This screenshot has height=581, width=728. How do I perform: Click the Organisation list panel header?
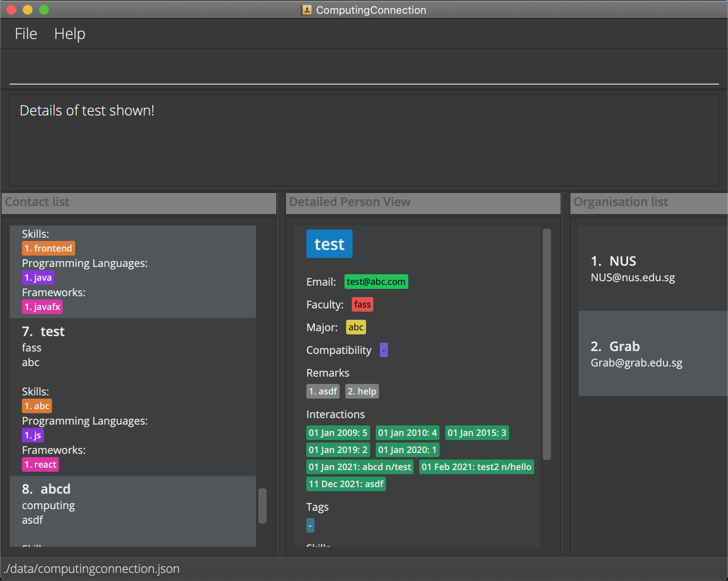(x=649, y=203)
